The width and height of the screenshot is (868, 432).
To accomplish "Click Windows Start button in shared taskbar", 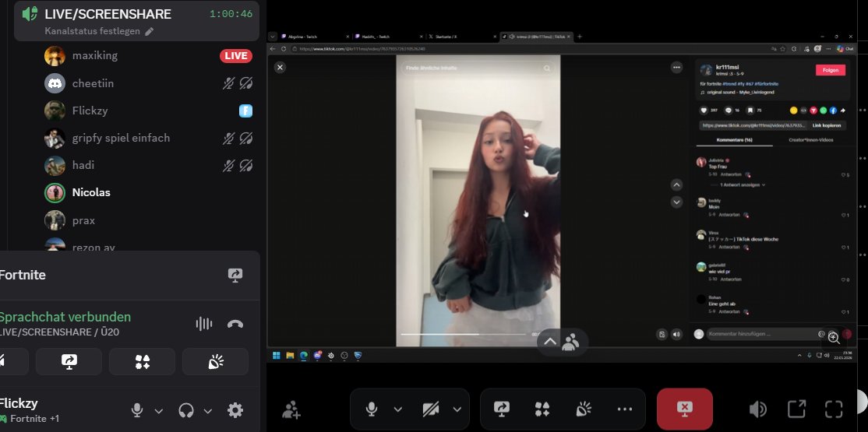I will 277,356.
